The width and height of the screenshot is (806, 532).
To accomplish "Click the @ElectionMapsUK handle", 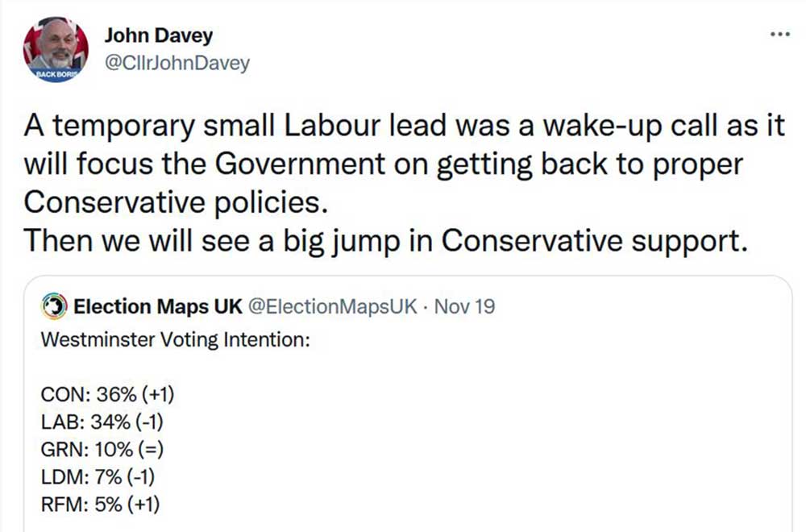I will 330,306.
